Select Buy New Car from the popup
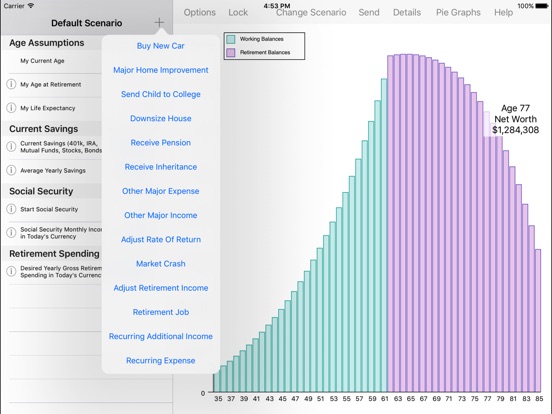Screen dimensions: 552x414 161,46
